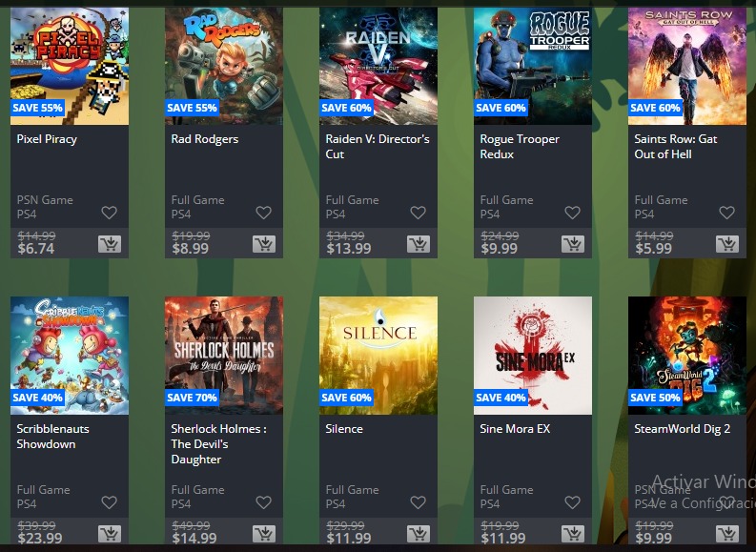Open the Sine Mora EX cover thumbnail

pyautogui.click(x=533, y=356)
